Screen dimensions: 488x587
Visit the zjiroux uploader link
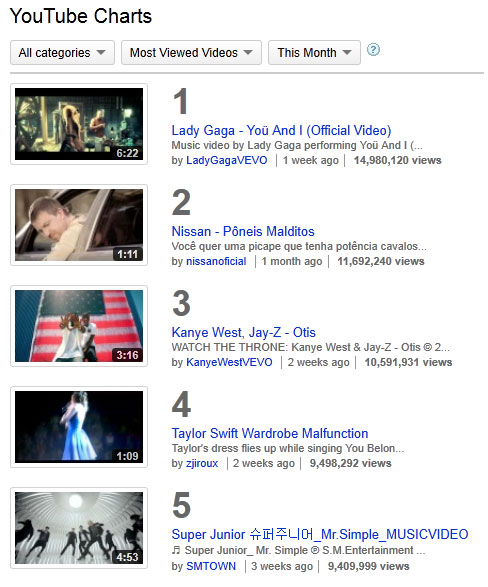[202, 463]
